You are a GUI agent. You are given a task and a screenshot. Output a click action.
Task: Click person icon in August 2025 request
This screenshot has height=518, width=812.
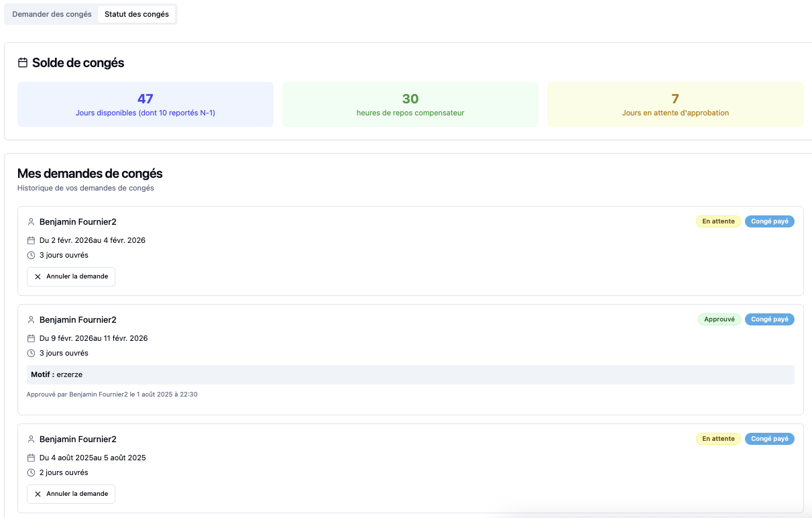pos(31,439)
